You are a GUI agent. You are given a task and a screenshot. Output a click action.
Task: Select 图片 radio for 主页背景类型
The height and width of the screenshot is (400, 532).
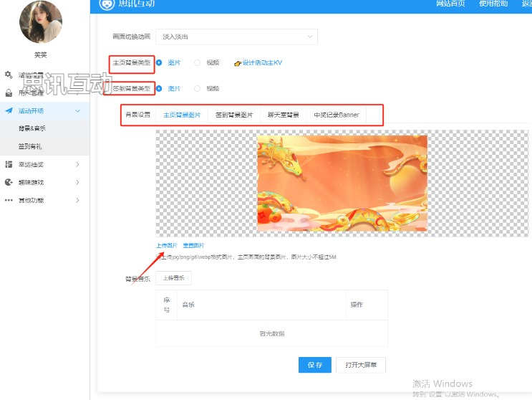click(x=159, y=62)
